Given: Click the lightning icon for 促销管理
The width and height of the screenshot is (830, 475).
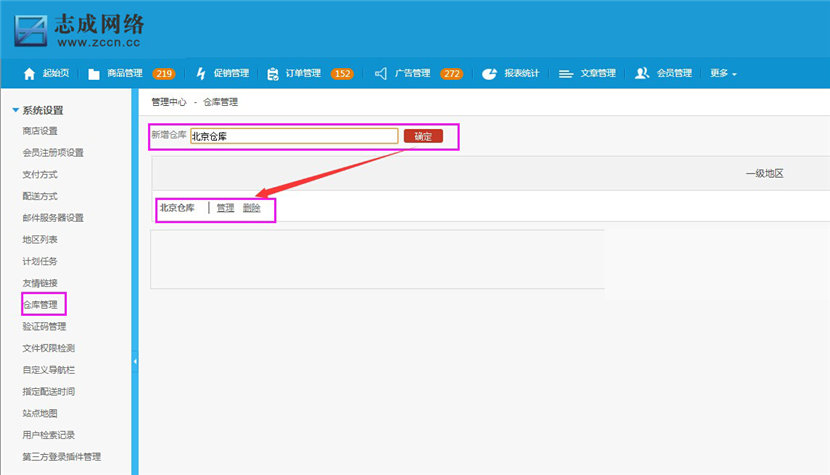Looking at the screenshot, I should pyautogui.click(x=201, y=74).
